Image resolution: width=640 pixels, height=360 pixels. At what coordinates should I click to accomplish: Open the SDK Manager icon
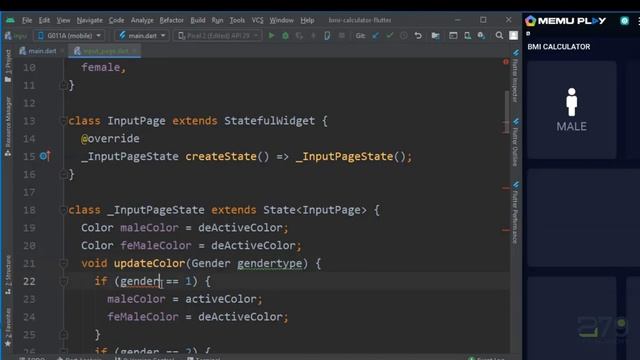(x=482, y=36)
